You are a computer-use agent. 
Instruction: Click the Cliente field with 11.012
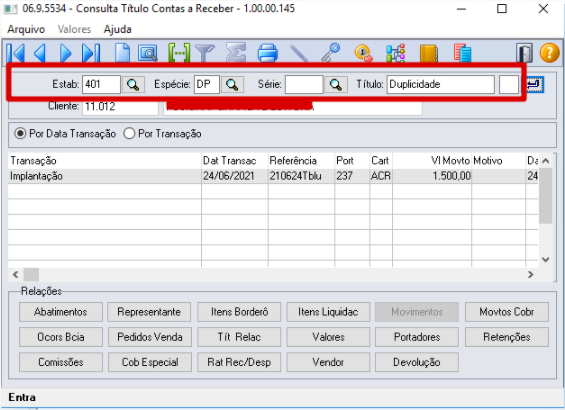(120, 108)
